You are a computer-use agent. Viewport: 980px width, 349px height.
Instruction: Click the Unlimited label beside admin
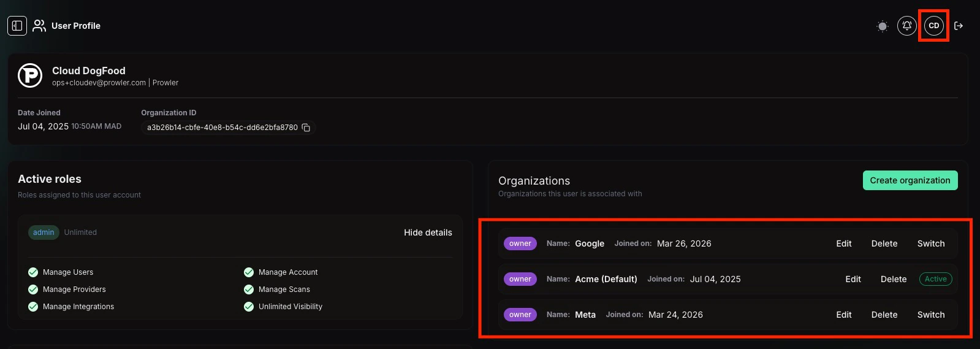(80, 232)
